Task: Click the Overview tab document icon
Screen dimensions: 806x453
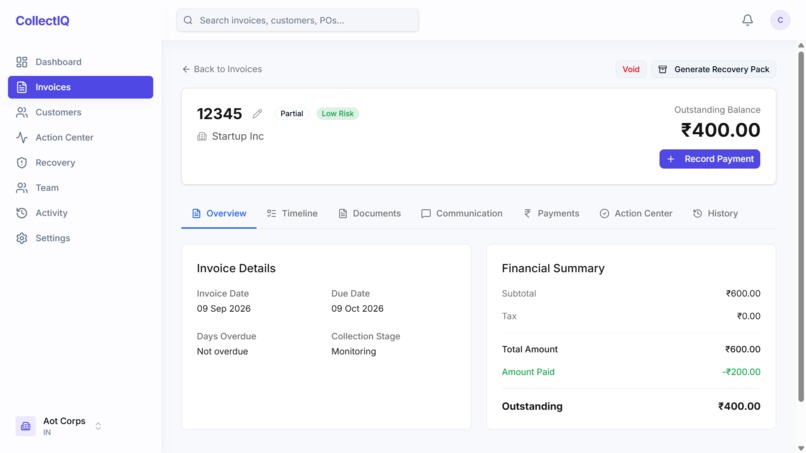Action: click(196, 213)
